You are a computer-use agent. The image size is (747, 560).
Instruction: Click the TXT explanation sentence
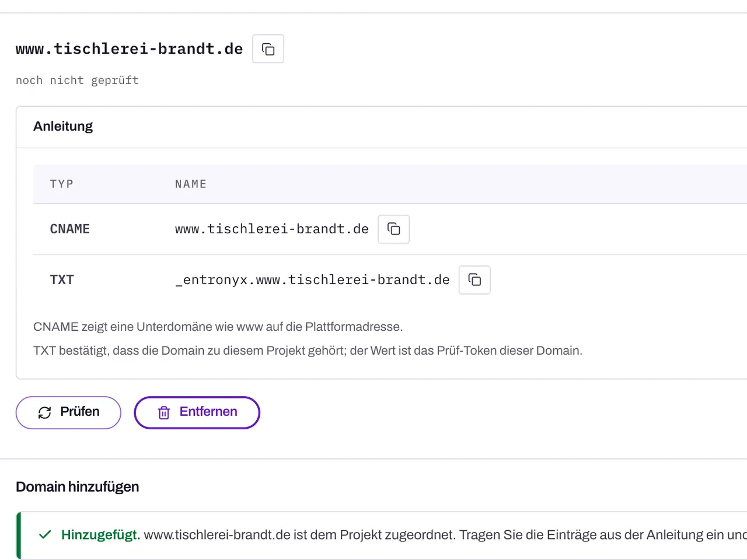coord(308,351)
